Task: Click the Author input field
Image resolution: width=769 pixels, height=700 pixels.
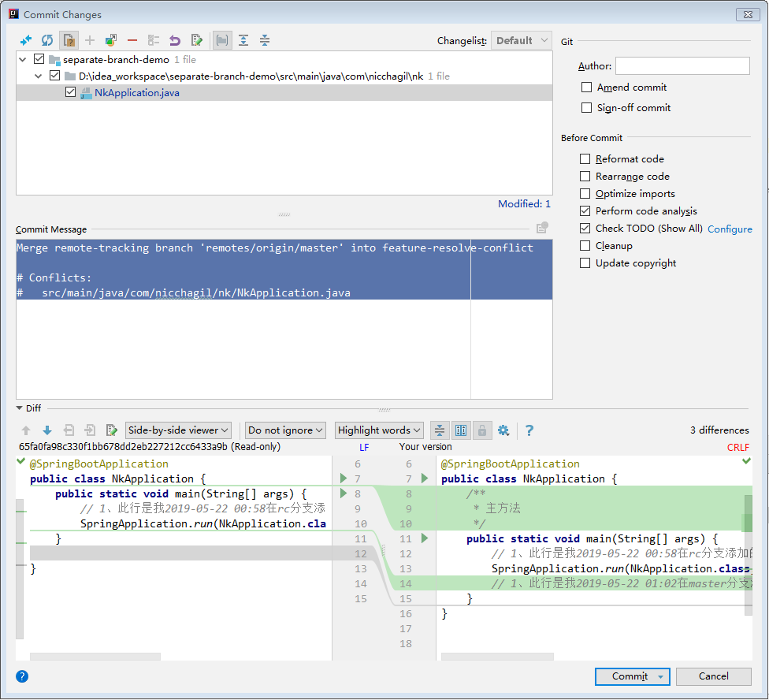Action: (682, 65)
